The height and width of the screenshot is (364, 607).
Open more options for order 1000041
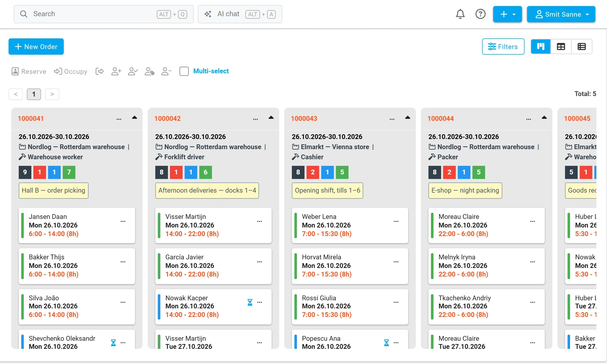pos(119,119)
